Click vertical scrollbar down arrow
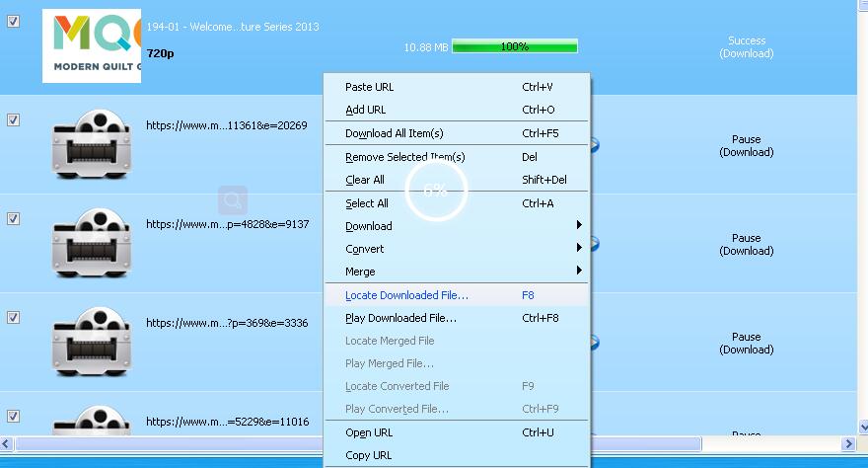Viewport: 868px width, 468px height. click(x=863, y=427)
